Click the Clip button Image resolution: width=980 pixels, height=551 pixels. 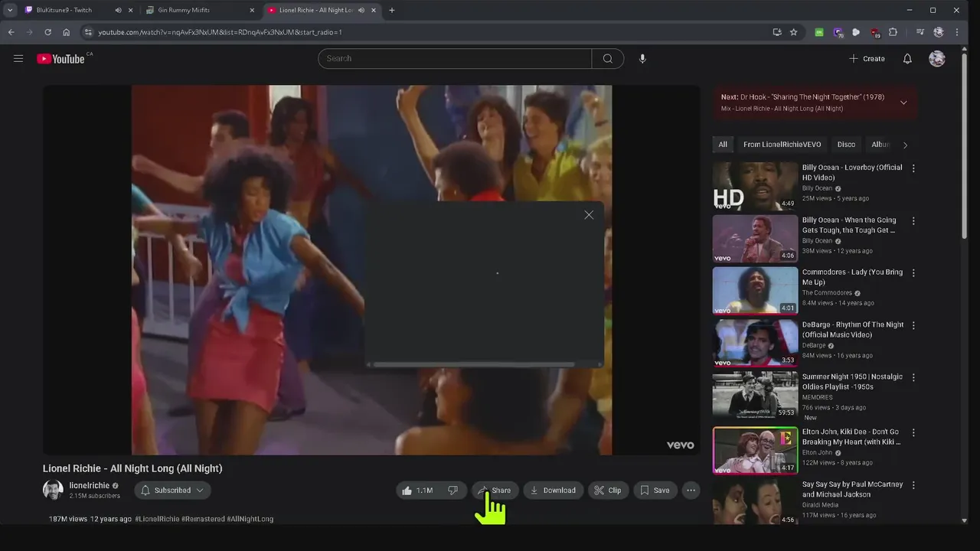(608, 491)
